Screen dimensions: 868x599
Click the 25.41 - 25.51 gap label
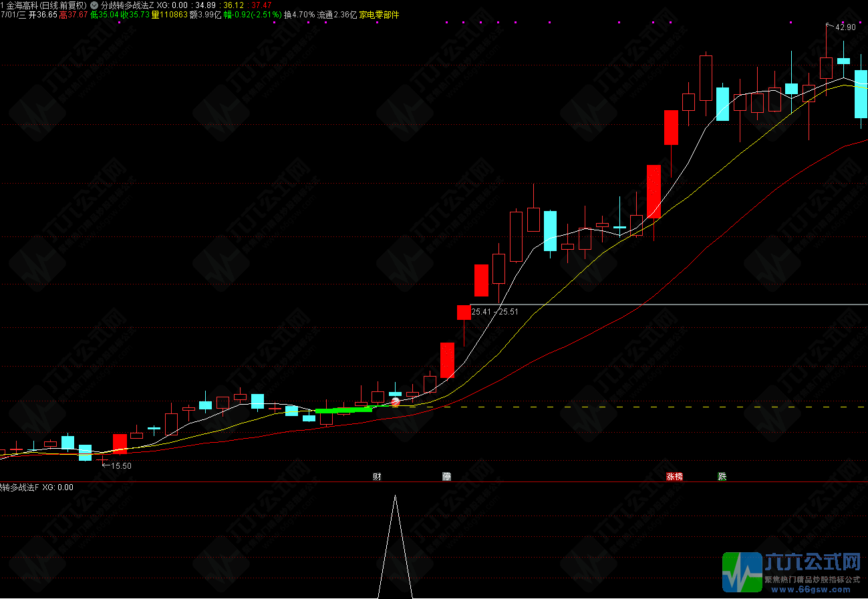click(494, 311)
